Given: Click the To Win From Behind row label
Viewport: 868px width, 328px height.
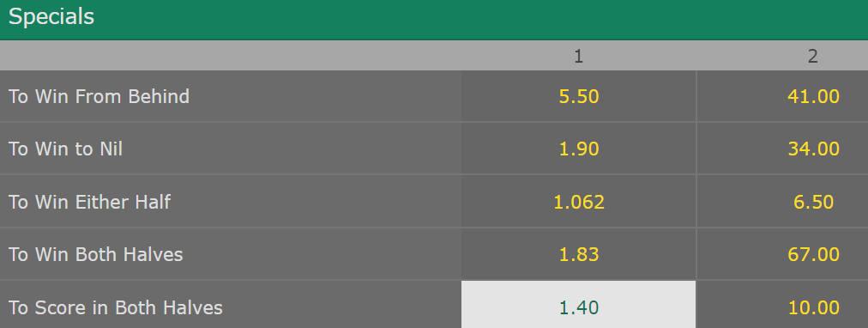Looking at the screenshot, I should pyautogui.click(x=99, y=96).
